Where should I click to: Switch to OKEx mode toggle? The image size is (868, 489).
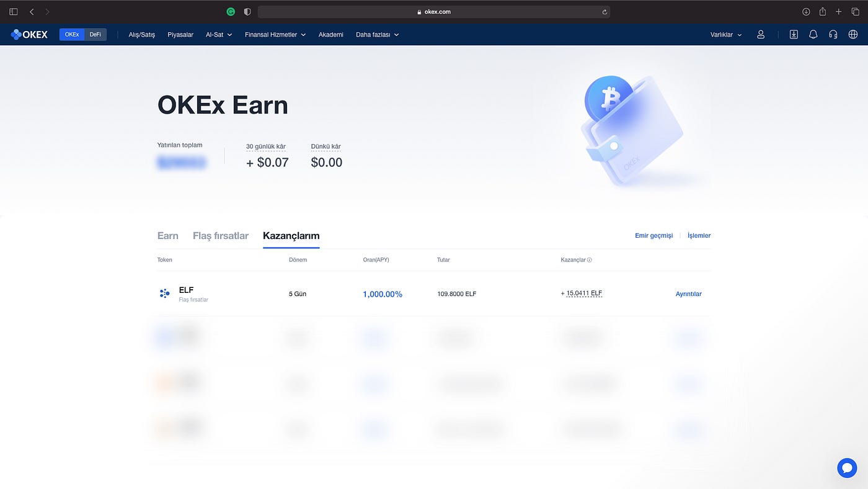72,35
